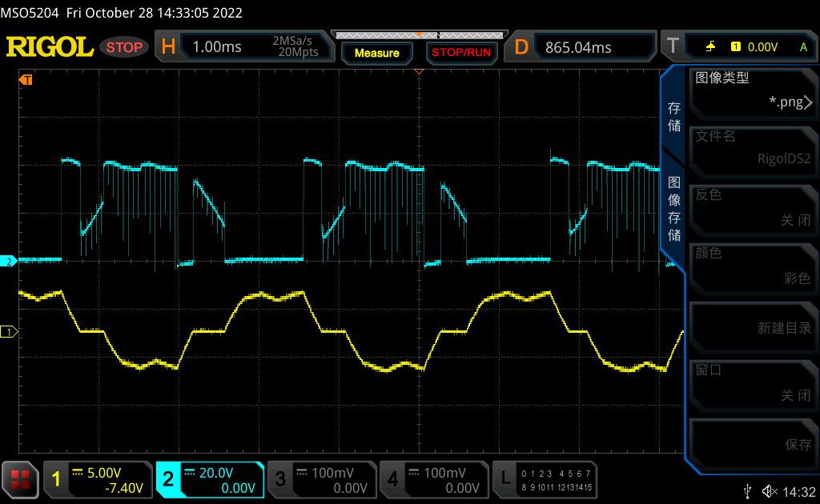Toggle channel 3 100mV label

322,479
